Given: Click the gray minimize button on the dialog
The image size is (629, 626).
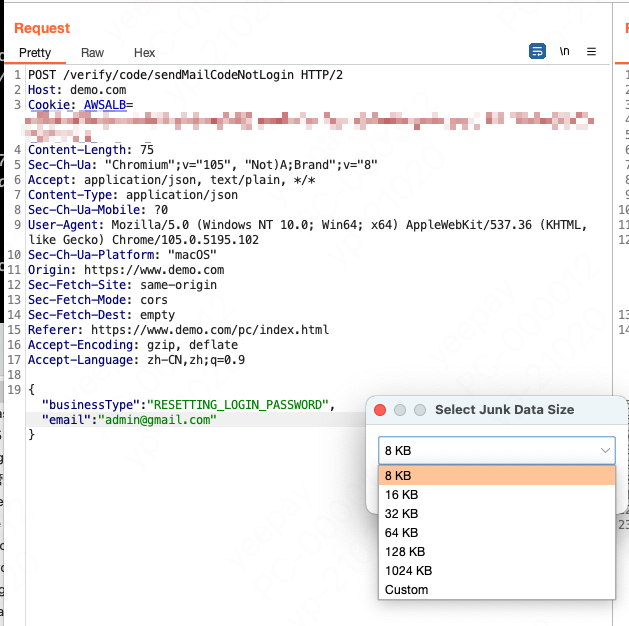Looking at the screenshot, I should [x=400, y=410].
